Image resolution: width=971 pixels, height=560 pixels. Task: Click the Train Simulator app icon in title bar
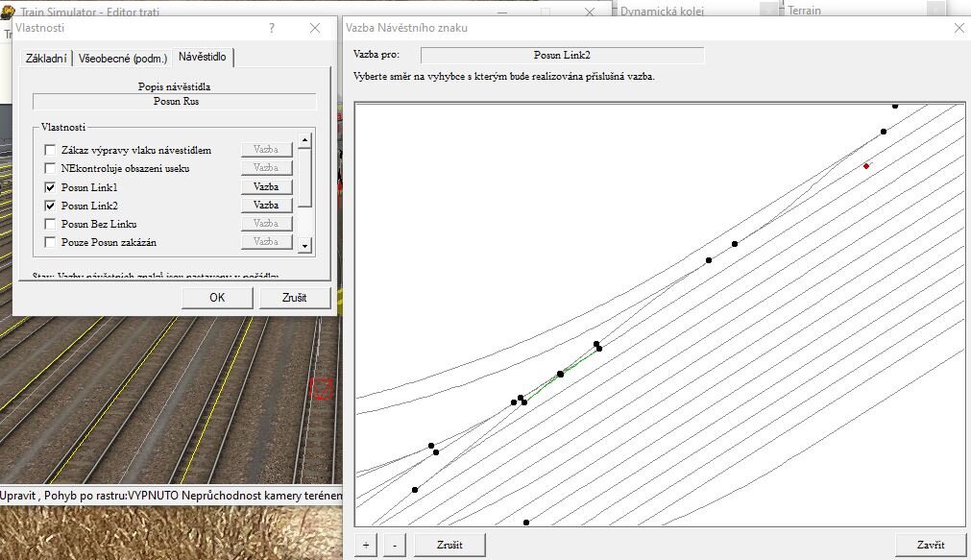pos(10,12)
